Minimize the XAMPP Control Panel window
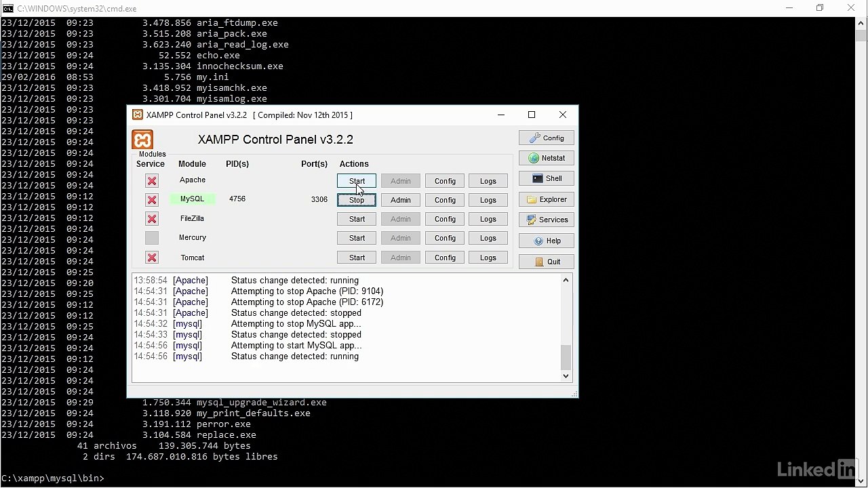 (501, 115)
